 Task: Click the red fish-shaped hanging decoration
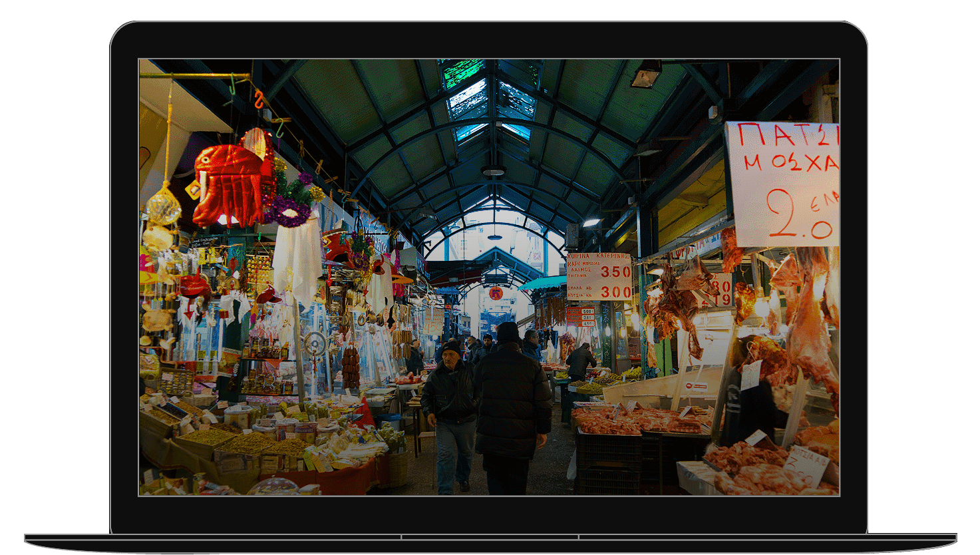228,185
